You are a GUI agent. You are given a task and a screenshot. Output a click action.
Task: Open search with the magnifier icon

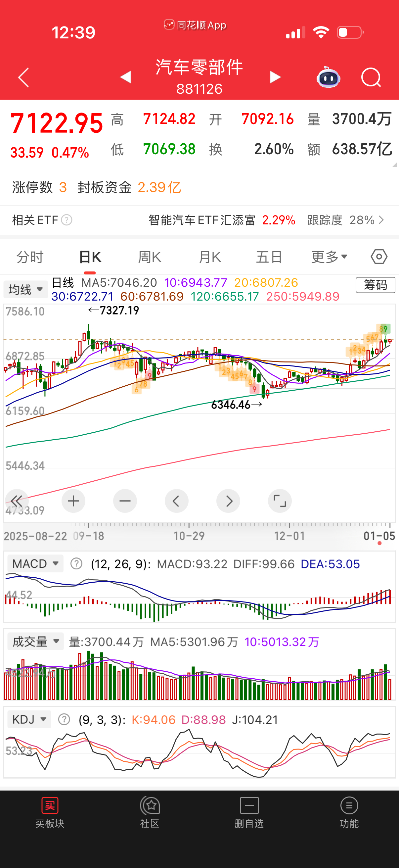tap(371, 78)
